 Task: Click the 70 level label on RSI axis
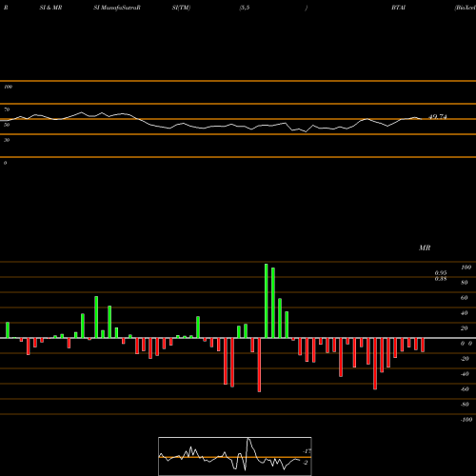[x=7, y=109]
